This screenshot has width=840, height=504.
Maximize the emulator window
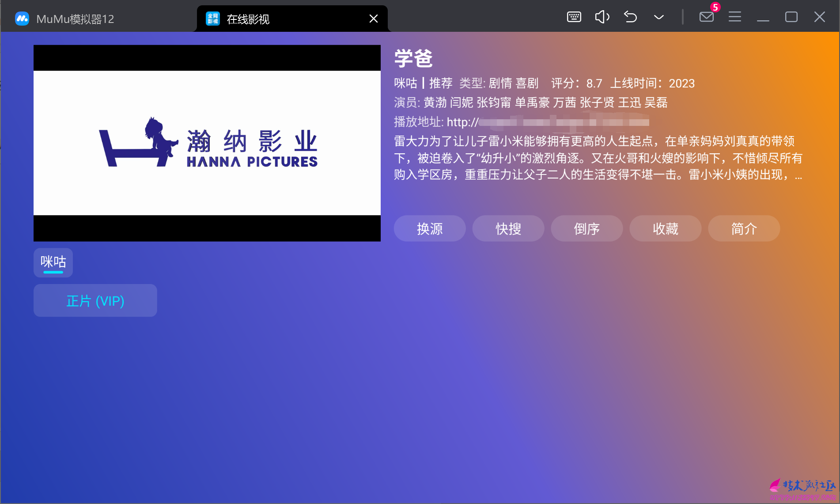pyautogui.click(x=791, y=17)
